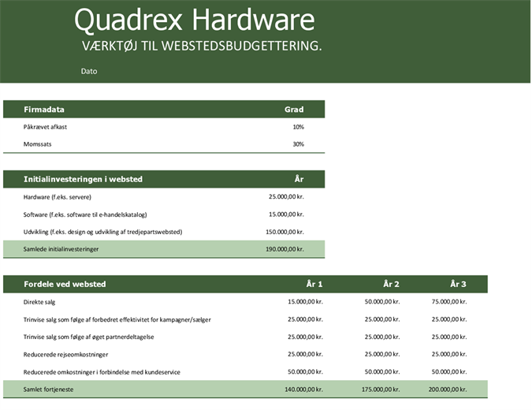Click the Grad column header
Viewport: 532px width, 410px height.
[x=294, y=110]
